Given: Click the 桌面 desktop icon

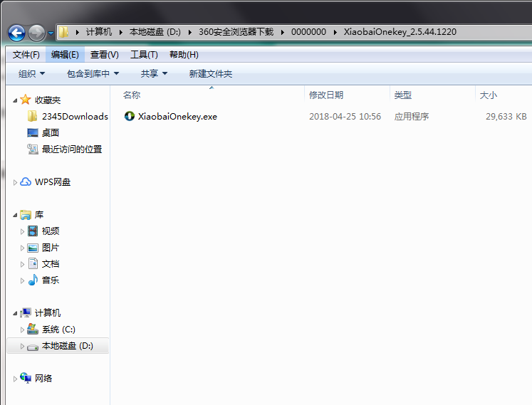Looking at the screenshot, I should pos(33,132).
